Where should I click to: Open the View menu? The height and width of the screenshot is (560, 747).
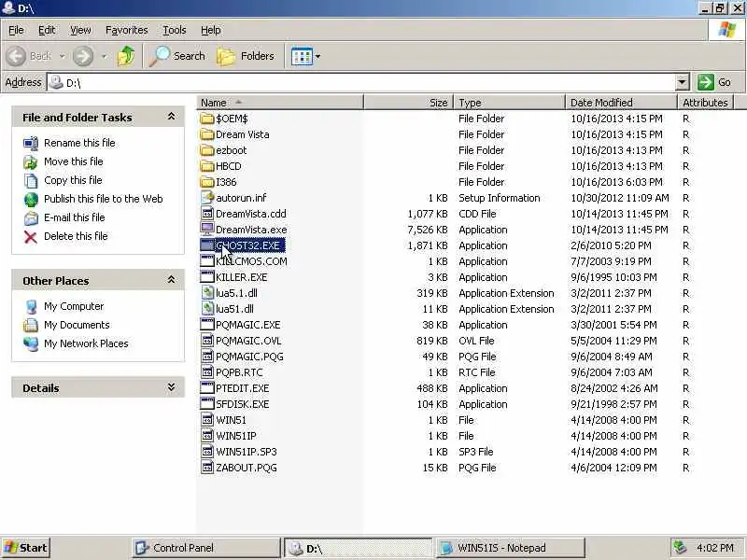click(x=80, y=30)
